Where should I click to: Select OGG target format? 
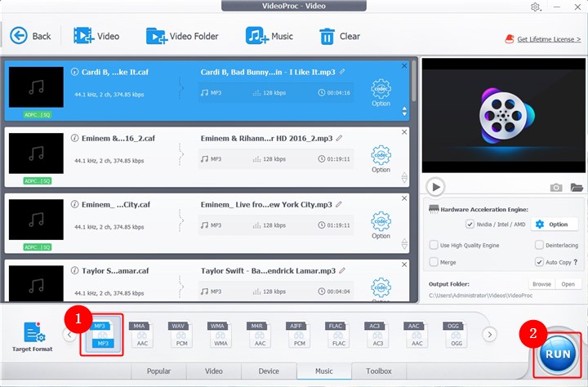point(456,335)
